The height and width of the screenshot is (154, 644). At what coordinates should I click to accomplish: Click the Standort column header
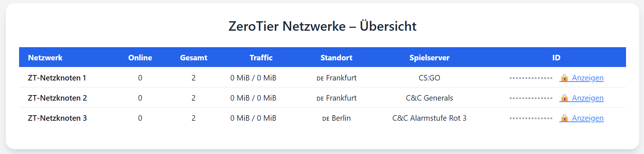tap(336, 57)
